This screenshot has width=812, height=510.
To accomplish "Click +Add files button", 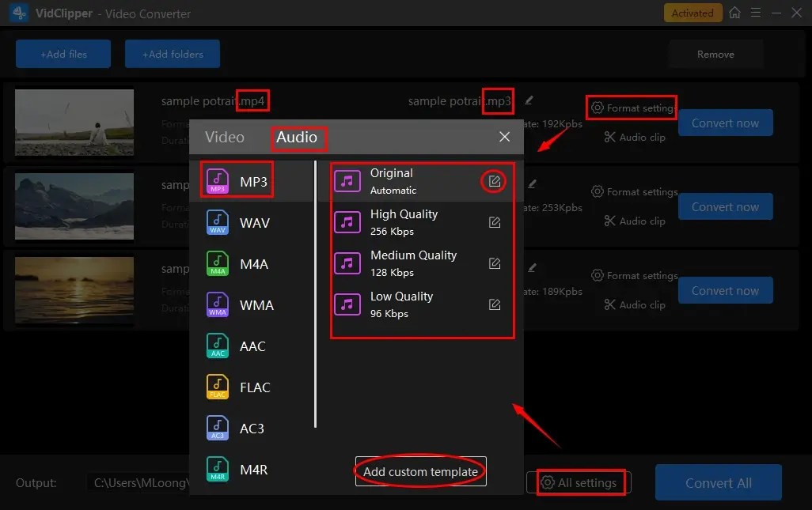I will [x=63, y=54].
